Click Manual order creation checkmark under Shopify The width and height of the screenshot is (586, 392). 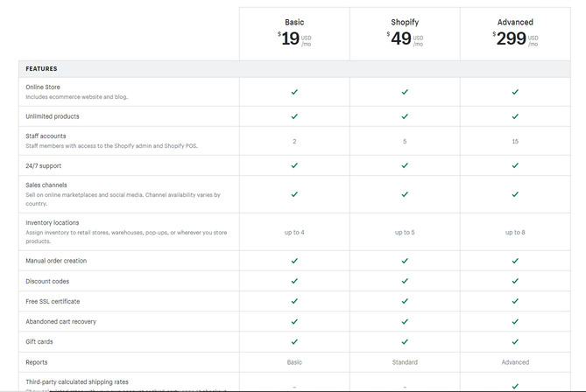pyautogui.click(x=405, y=261)
